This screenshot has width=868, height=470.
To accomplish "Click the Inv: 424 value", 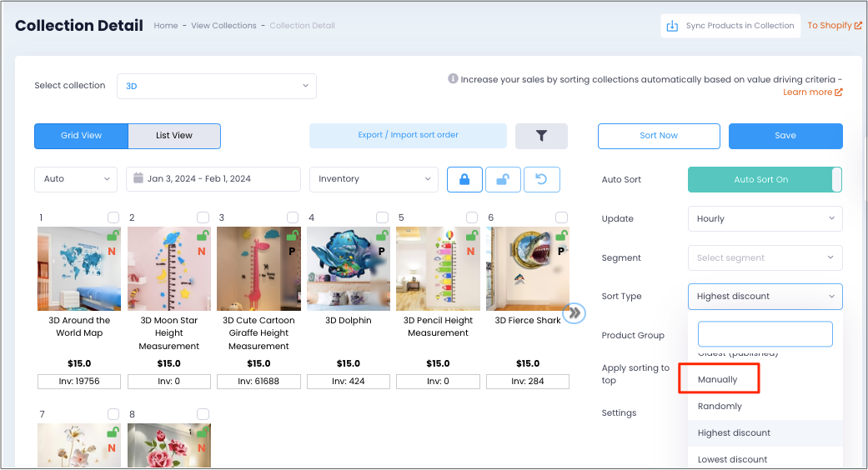I will 349,382.
